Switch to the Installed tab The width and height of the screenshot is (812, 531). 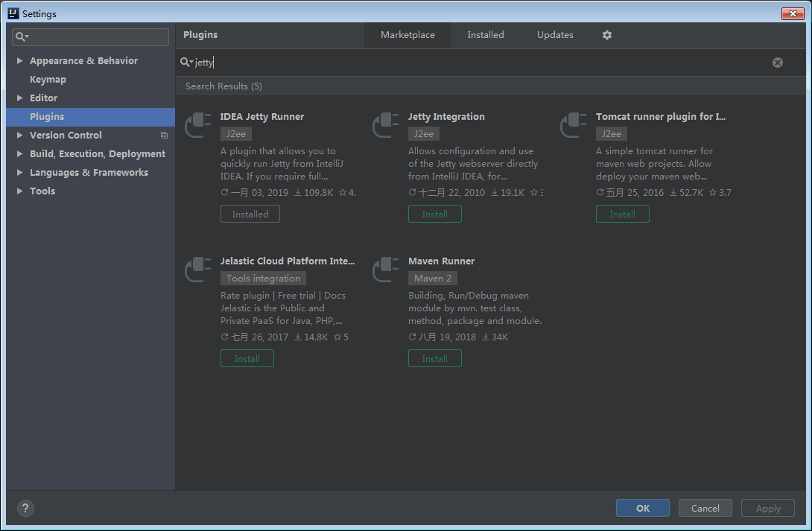[x=486, y=34]
